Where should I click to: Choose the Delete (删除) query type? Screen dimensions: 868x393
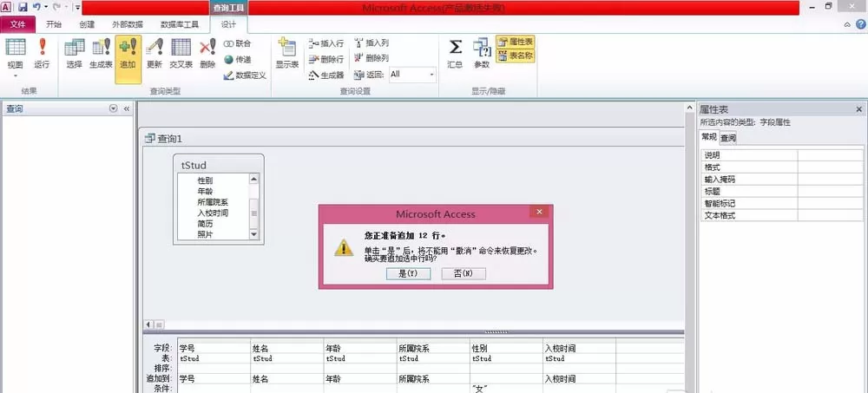(x=207, y=55)
